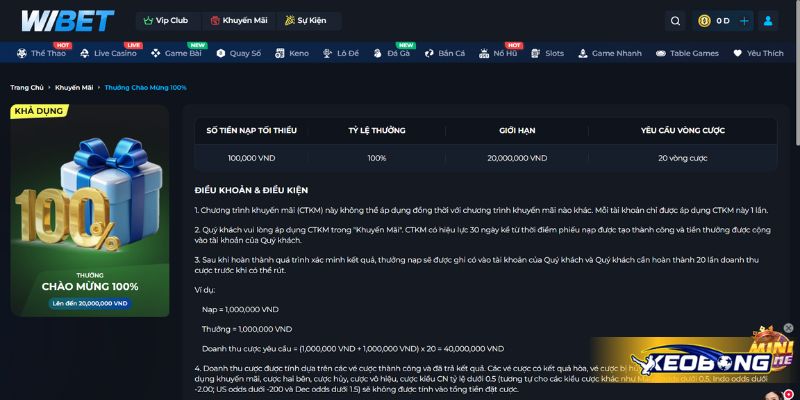
Task: Click the WIBET logo
Action: click(x=68, y=21)
